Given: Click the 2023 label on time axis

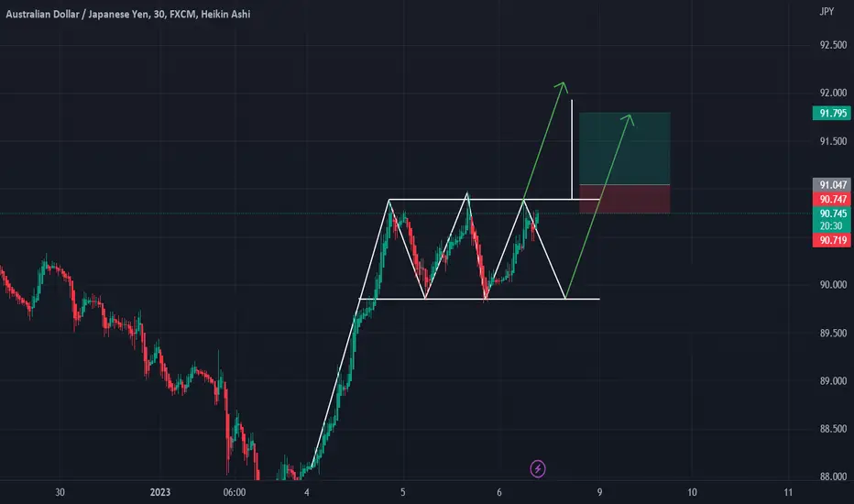Looking at the screenshot, I should pos(160,493).
